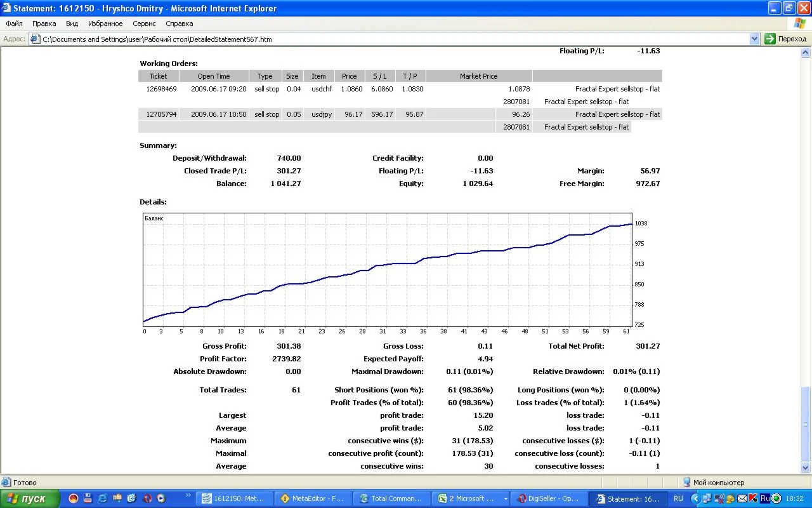This screenshot has height=508, width=812.
Task: Show hidden tray icons with the arrow
Action: pyautogui.click(x=696, y=498)
